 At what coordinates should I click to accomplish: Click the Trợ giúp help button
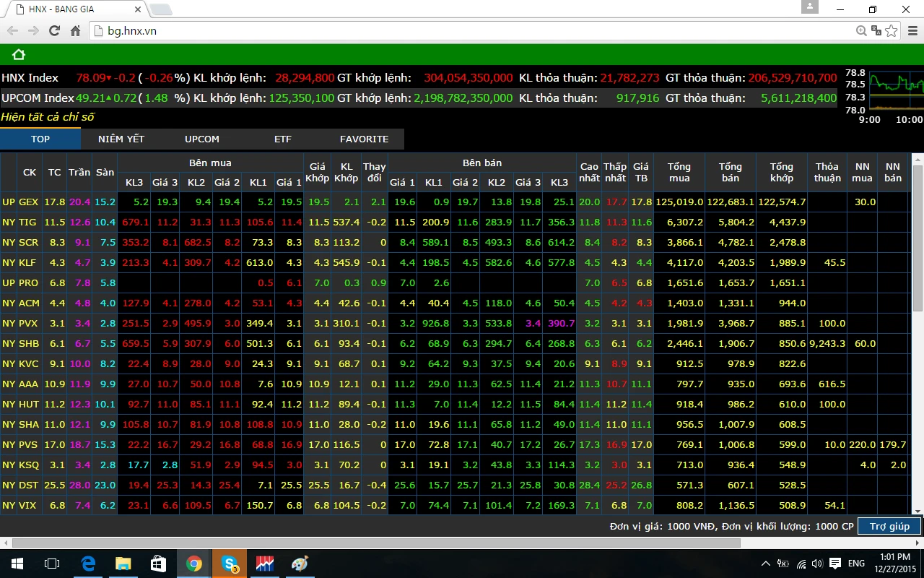point(889,526)
